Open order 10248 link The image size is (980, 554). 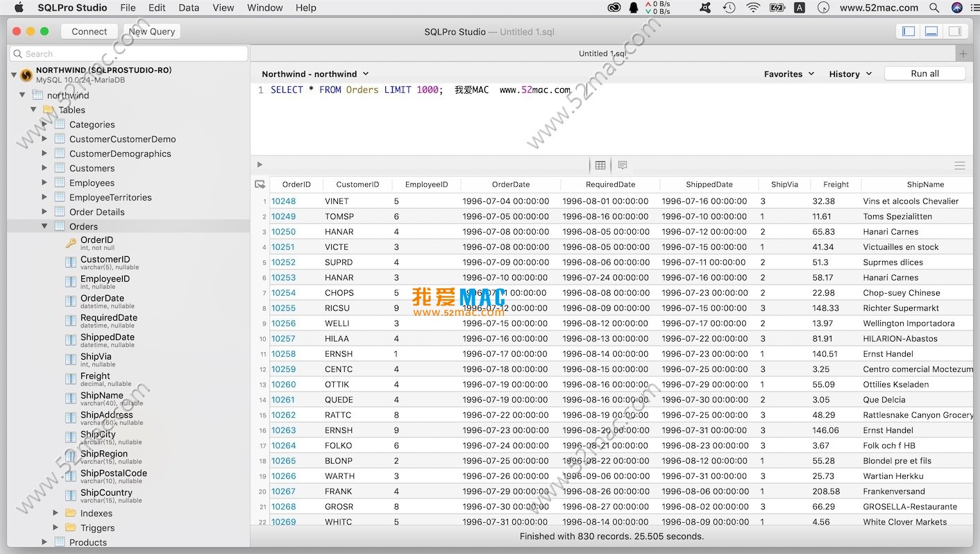[283, 201]
